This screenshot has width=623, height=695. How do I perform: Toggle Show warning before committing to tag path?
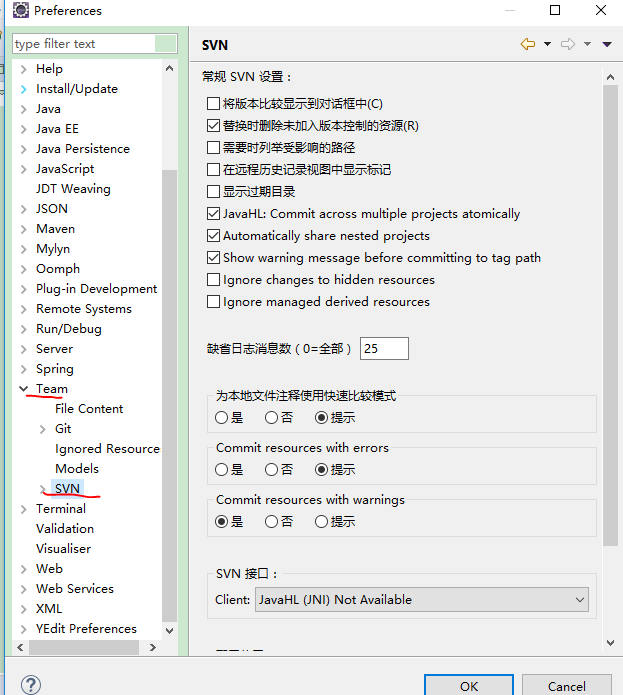tap(213, 258)
